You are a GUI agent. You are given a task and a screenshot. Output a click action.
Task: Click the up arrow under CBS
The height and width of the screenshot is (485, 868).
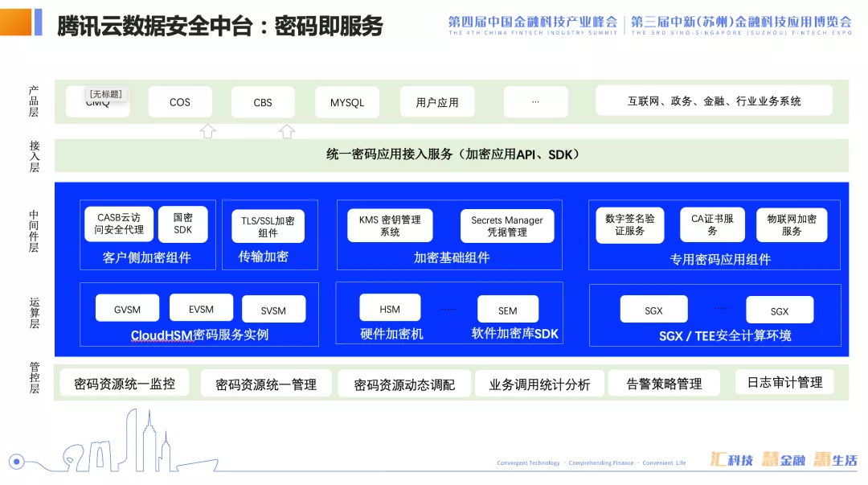coord(287,131)
